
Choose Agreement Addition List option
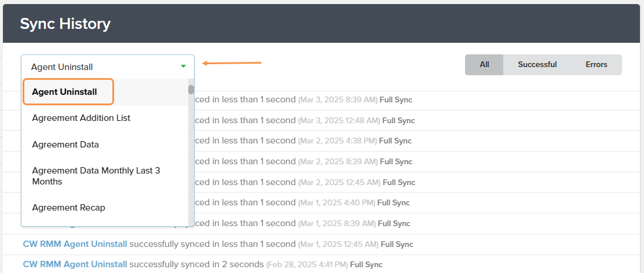point(105,118)
